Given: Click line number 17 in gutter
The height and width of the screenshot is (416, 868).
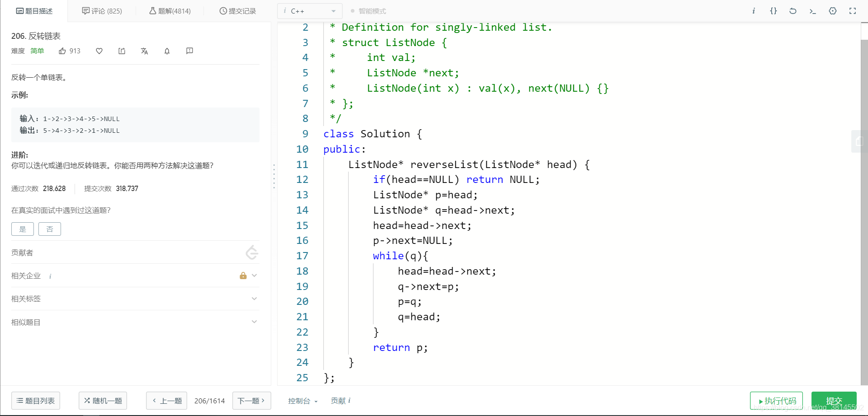Looking at the screenshot, I should tap(302, 256).
